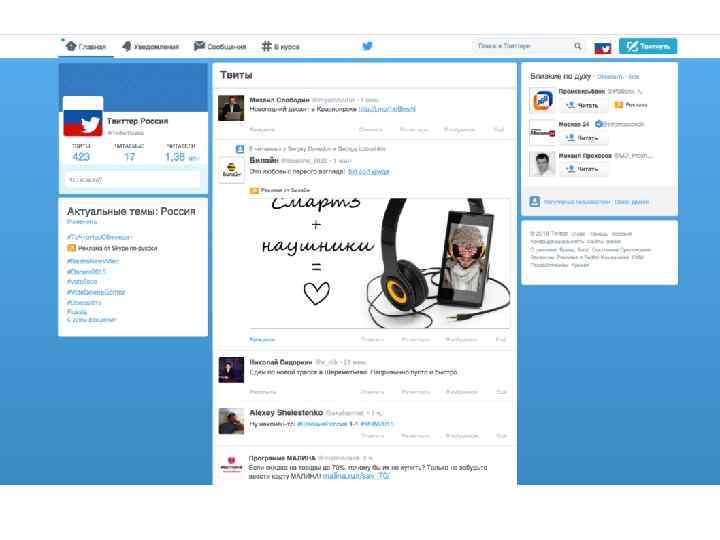Click the promoted icon by Skype trend
The image size is (720, 540).
point(71,248)
